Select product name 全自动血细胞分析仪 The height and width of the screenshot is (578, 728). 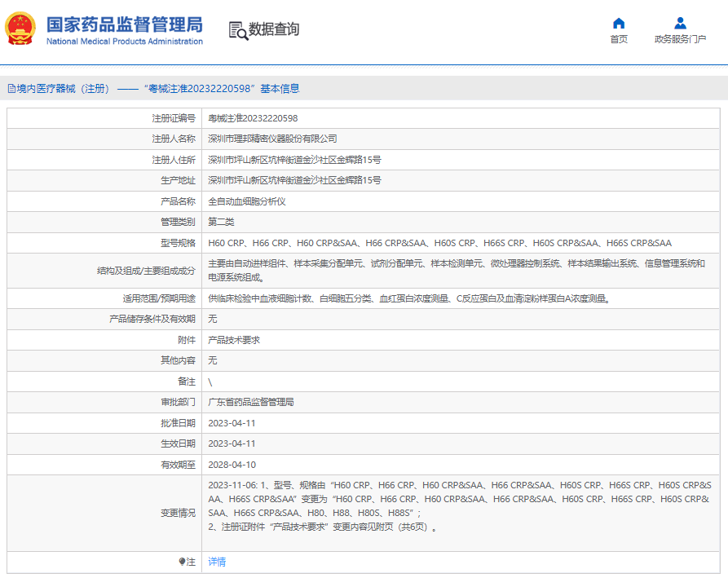(x=246, y=201)
